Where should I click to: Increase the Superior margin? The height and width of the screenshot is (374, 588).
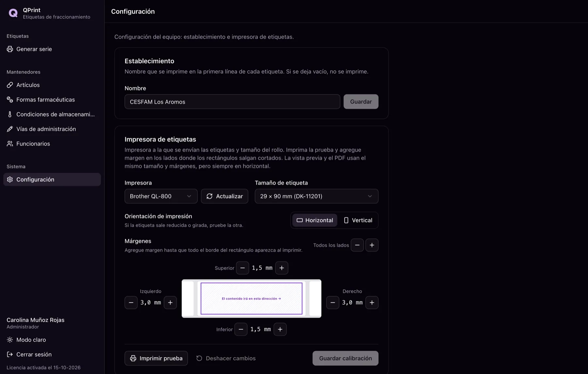click(282, 268)
